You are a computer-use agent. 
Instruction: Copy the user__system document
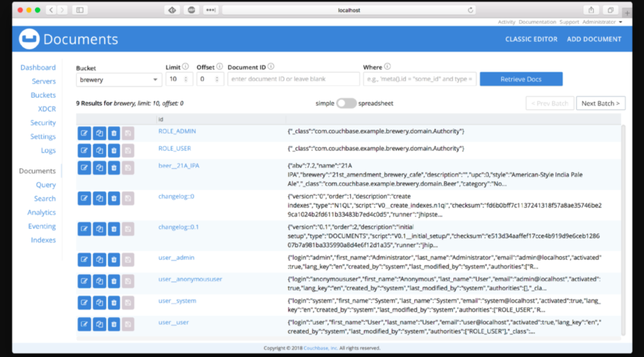pyautogui.click(x=99, y=303)
